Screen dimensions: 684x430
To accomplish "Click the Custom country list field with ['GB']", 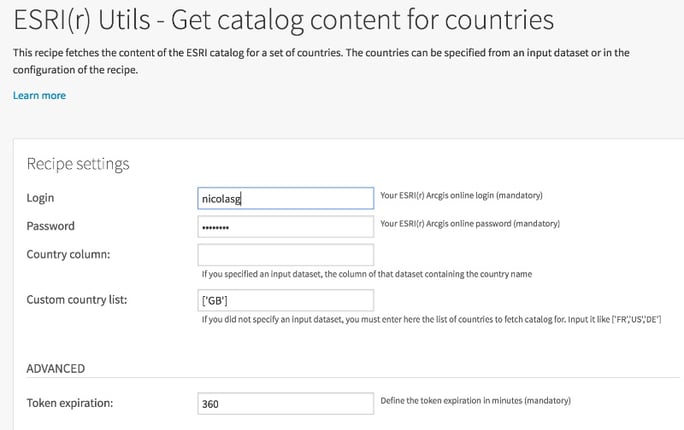I will pyautogui.click(x=286, y=300).
